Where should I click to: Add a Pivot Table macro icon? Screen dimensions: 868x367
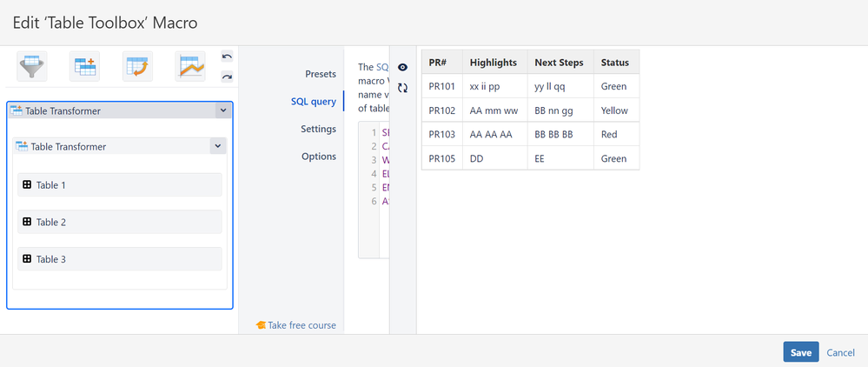click(137, 66)
